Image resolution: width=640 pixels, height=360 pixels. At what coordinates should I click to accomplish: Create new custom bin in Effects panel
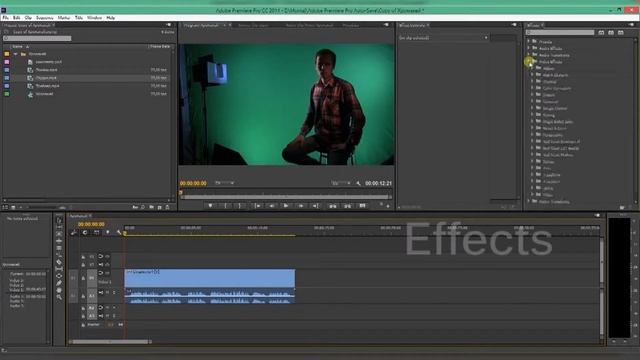click(622, 207)
